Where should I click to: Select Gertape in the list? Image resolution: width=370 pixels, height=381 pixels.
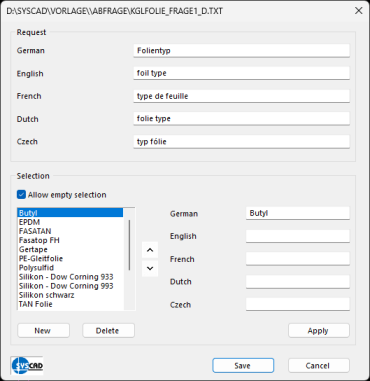pos(70,249)
